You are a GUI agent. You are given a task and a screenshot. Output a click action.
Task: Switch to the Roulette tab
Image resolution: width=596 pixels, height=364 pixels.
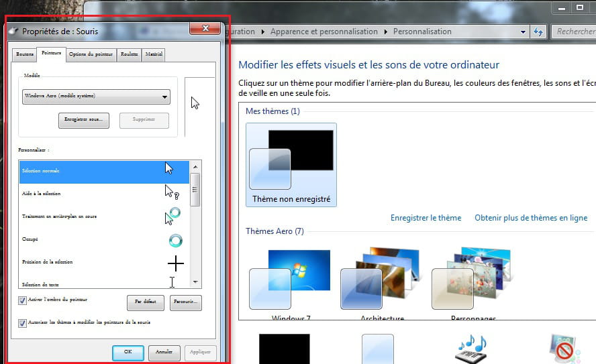point(130,54)
